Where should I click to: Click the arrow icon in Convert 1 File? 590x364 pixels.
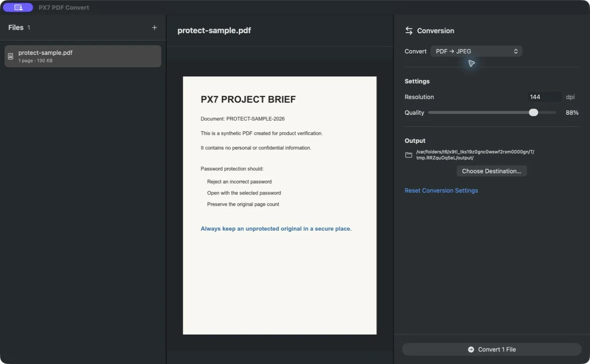(x=471, y=349)
